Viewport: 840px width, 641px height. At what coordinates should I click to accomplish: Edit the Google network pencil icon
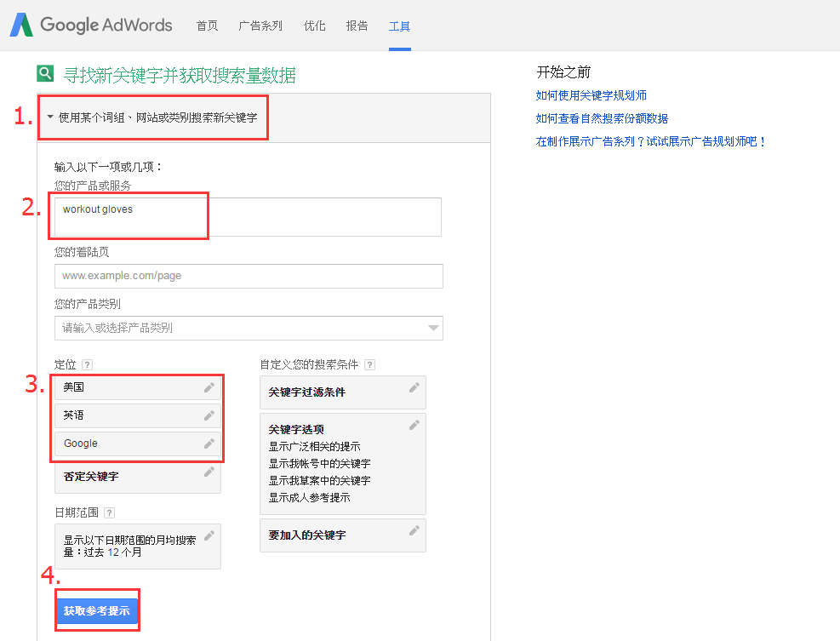pos(209,444)
